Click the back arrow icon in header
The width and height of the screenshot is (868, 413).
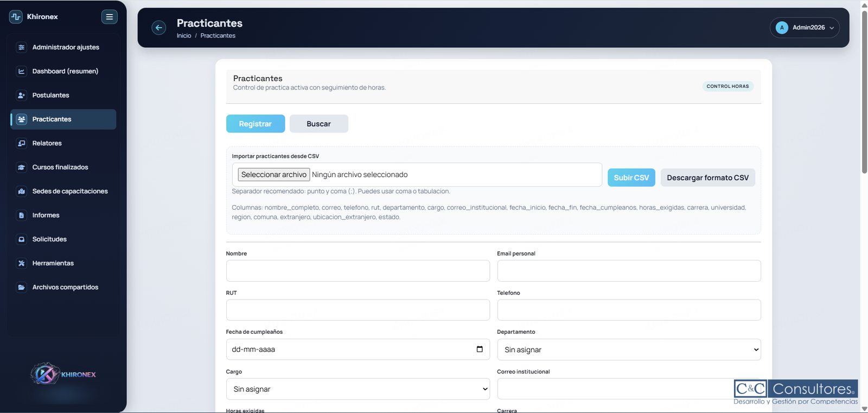(x=158, y=28)
